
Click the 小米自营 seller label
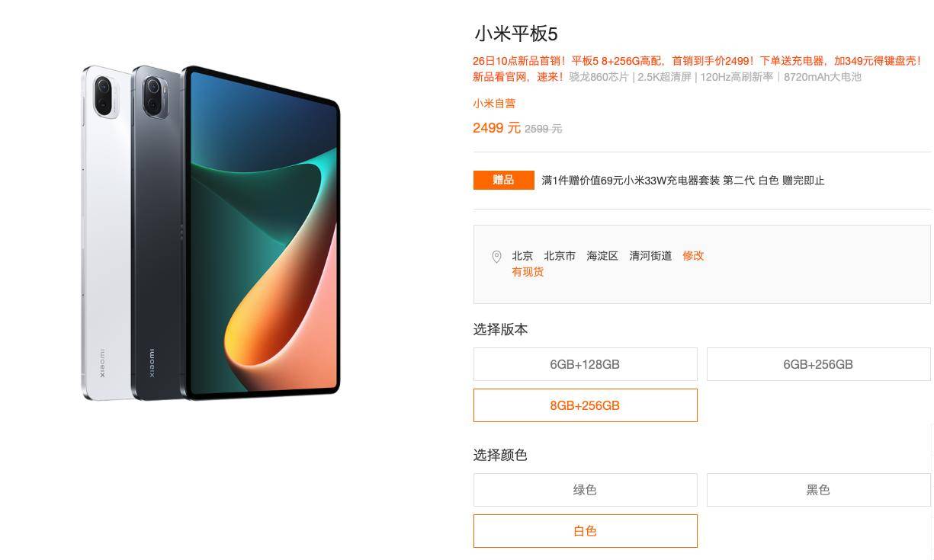click(x=494, y=104)
